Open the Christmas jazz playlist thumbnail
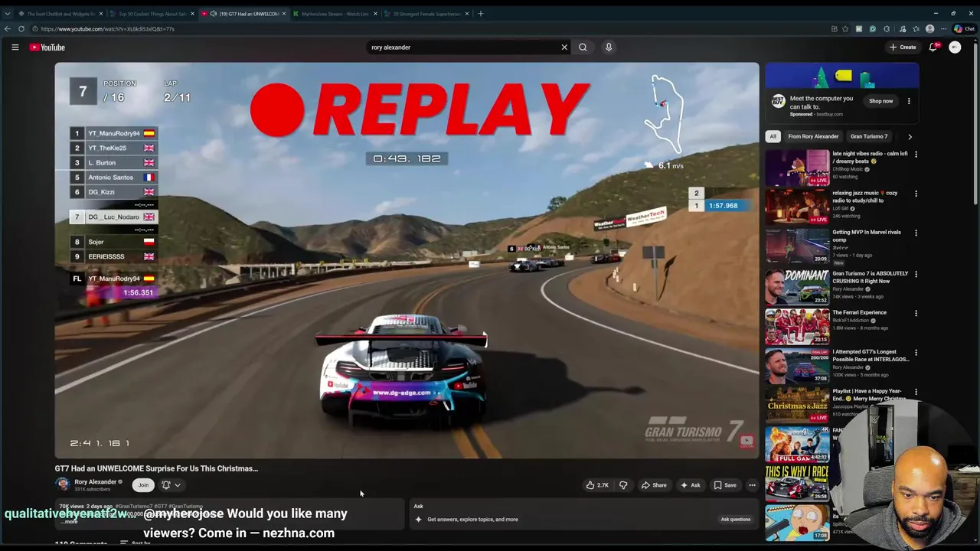Image resolution: width=980 pixels, height=551 pixels. (x=797, y=405)
